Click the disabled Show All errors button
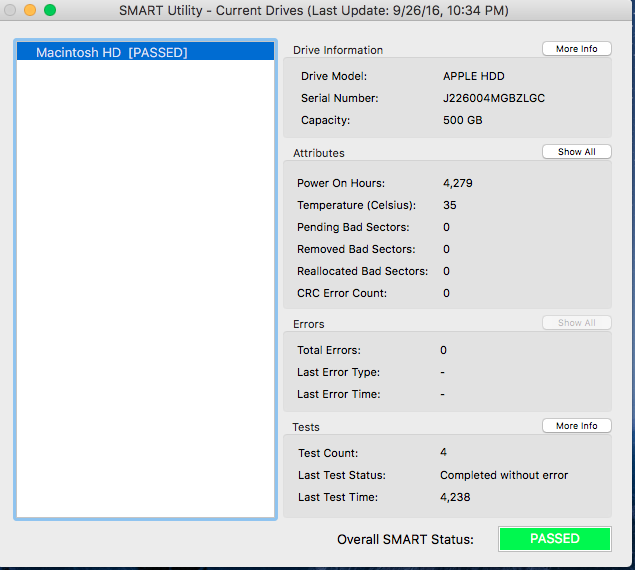The width and height of the screenshot is (635, 570). pyautogui.click(x=577, y=322)
